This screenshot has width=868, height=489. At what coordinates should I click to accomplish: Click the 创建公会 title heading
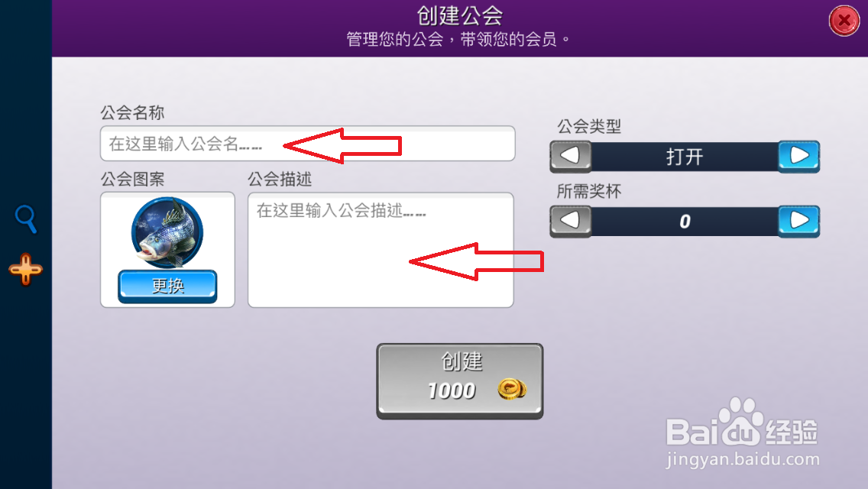point(459,15)
